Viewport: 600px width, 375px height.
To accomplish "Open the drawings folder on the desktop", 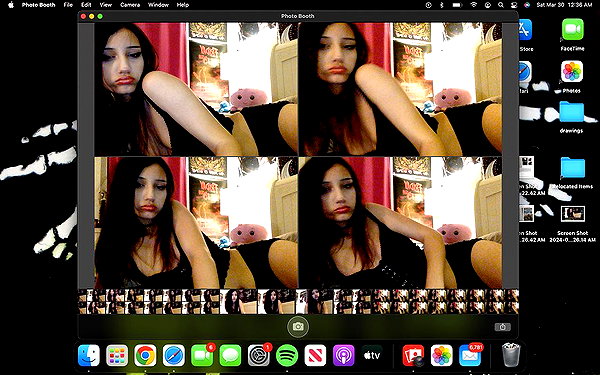I will [x=571, y=116].
